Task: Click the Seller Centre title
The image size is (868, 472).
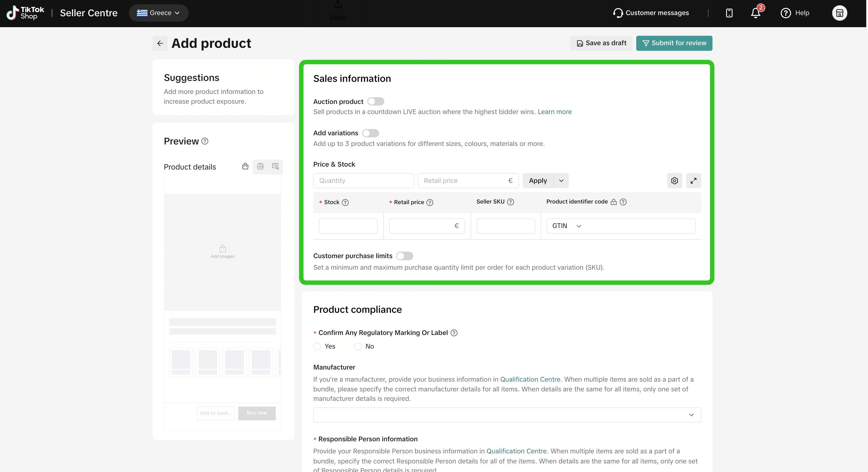Action: click(x=89, y=13)
